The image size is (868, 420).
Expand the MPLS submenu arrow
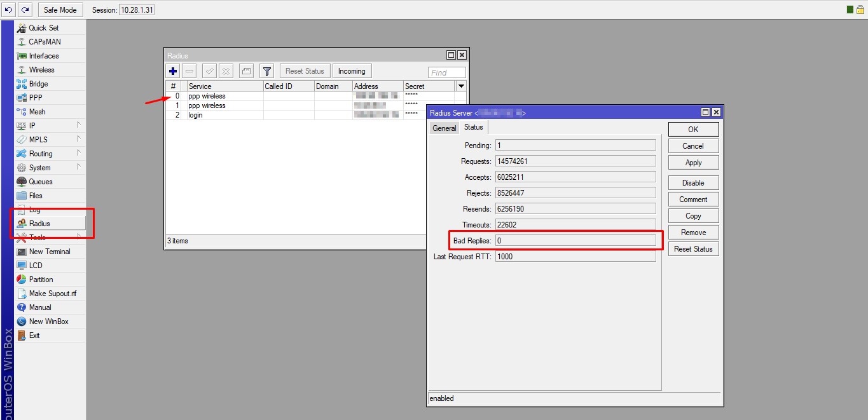(79, 139)
